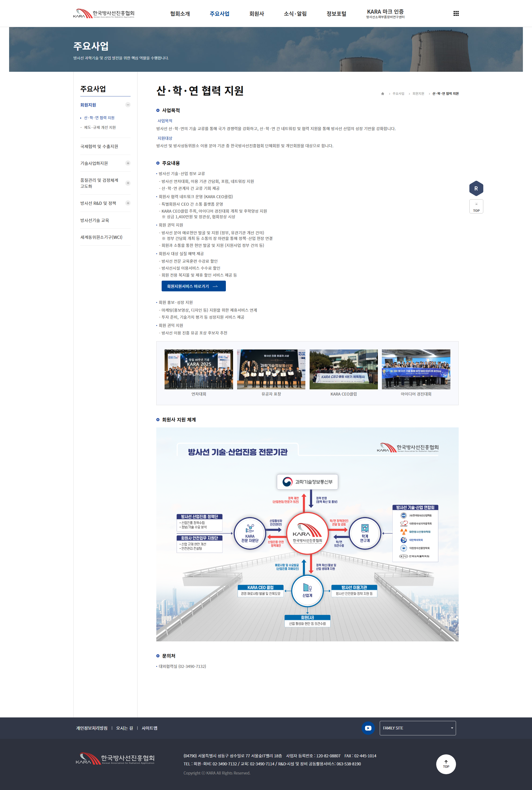Click the round footer TOP arrow button
Screen dimensions: 532x790
pos(446,764)
